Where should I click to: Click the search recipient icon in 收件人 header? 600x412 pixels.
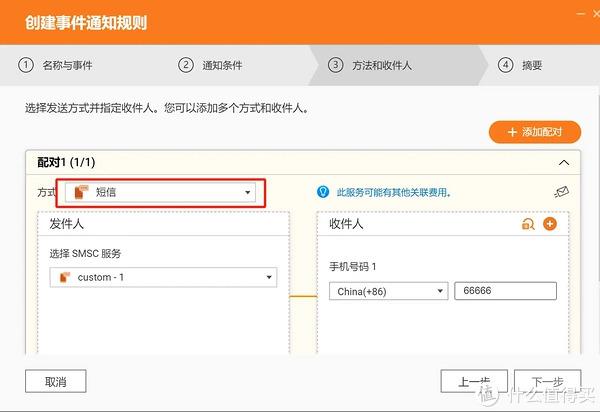528,225
